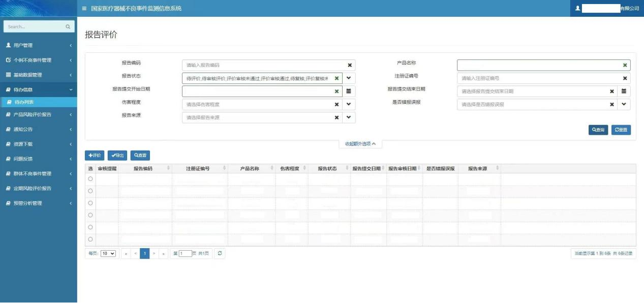Screen dimensions: 644x303
Task: Open calendar icon for 报告提交结束日期
Action: [x=625, y=92]
